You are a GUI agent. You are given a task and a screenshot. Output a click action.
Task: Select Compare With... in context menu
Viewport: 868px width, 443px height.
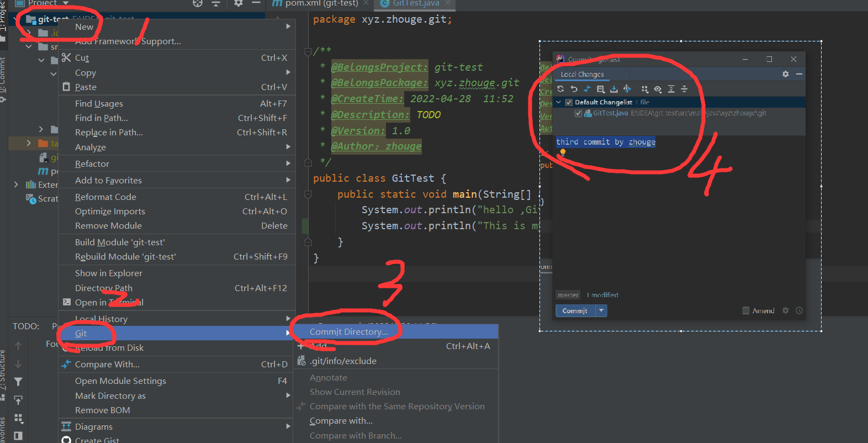click(x=177, y=364)
